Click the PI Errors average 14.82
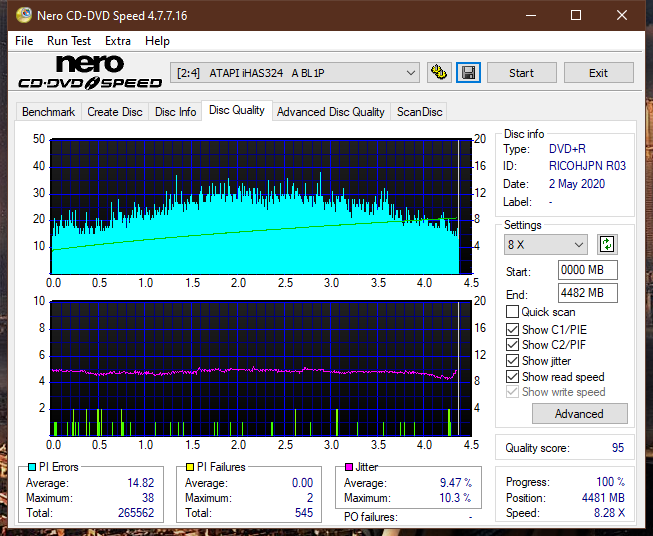Viewport: 653px width, 536px height. click(140, 483)
